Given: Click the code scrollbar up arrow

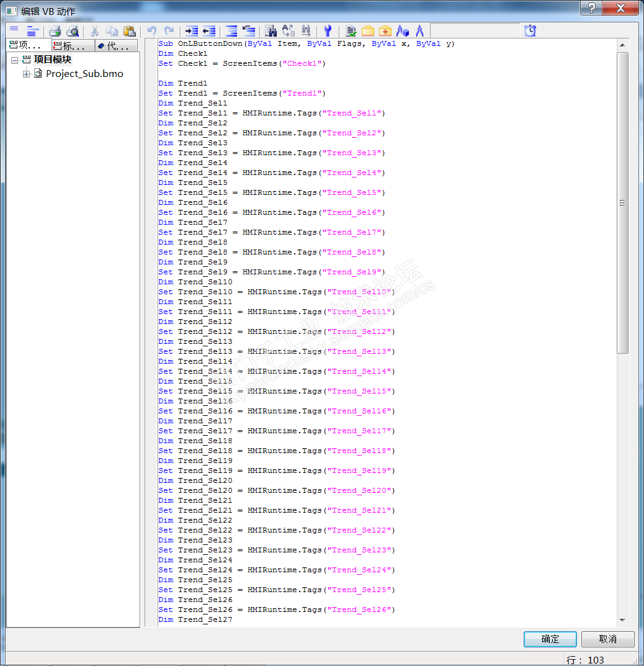Looking at the screenshot, I should click(x=622, y=45).
